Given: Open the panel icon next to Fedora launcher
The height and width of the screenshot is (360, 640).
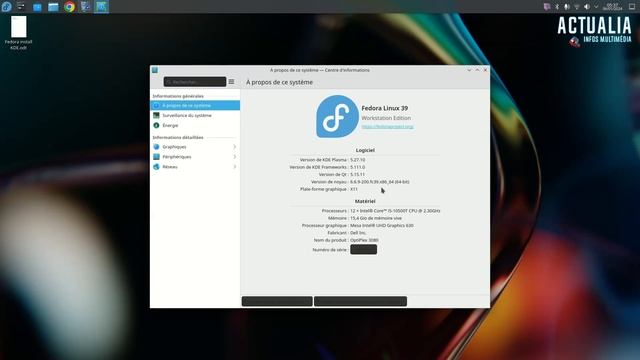Looking at the screenshot, I should [21, 7].
